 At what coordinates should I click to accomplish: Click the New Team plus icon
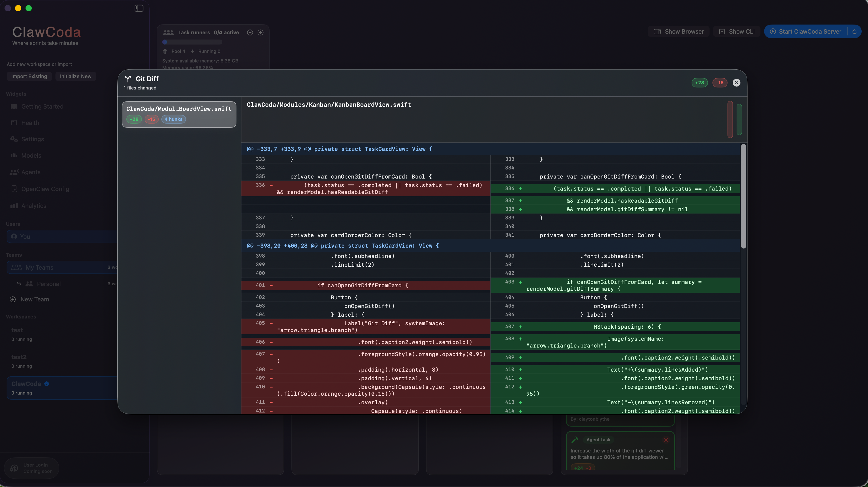(x=13, y=300)
